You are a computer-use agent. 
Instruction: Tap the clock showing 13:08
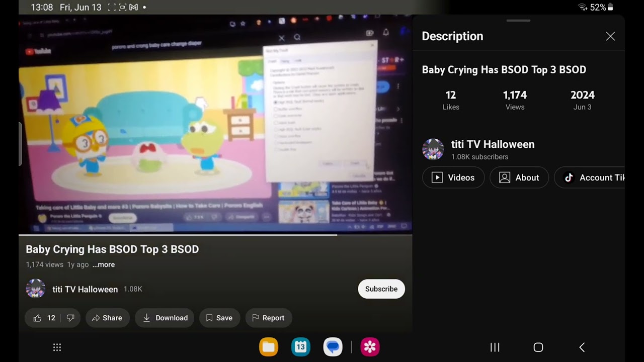coord(42,8)
